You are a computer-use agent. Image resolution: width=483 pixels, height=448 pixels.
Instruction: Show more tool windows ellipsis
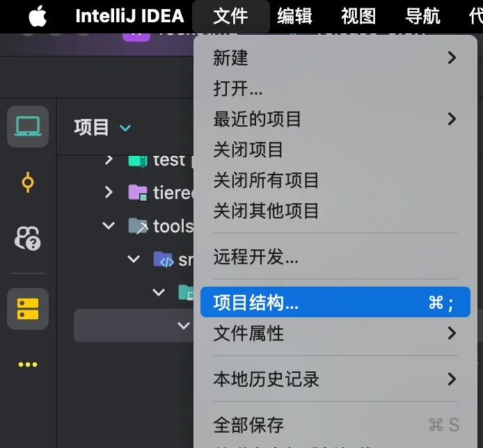coord(28,365)
